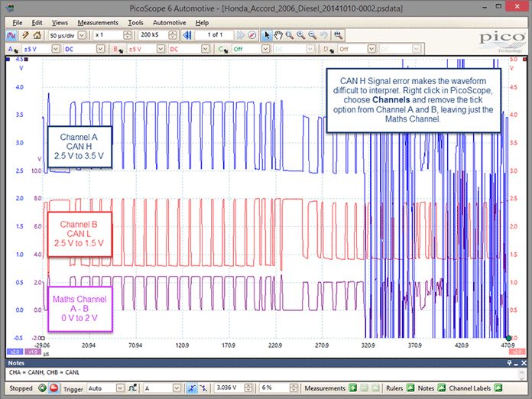Adjust the 3.036 V trigger threshold stepper

(248, 388)
